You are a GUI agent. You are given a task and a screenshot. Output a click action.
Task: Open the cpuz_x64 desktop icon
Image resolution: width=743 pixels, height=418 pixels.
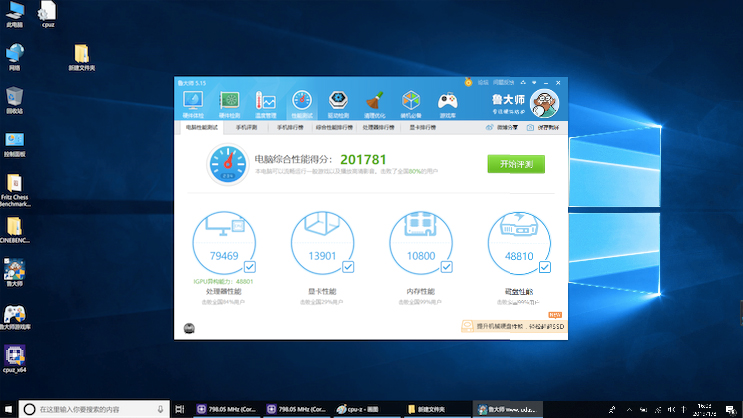[14, 359]
